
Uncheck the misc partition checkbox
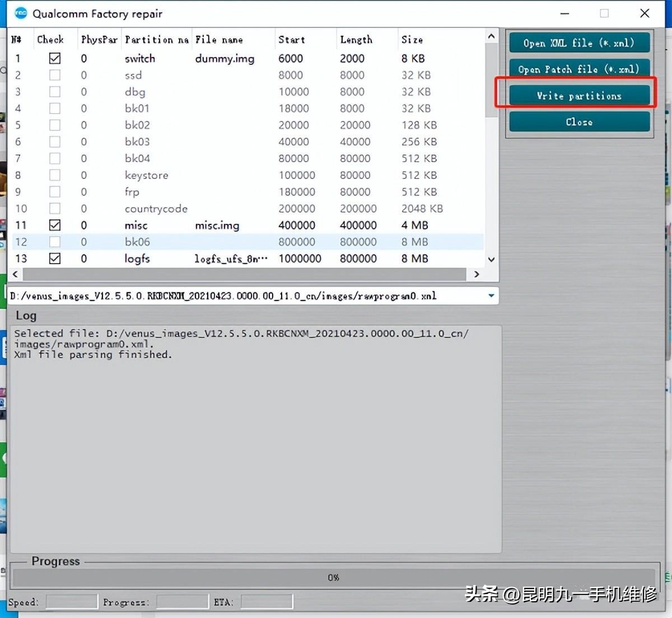[x=55, y=225]
